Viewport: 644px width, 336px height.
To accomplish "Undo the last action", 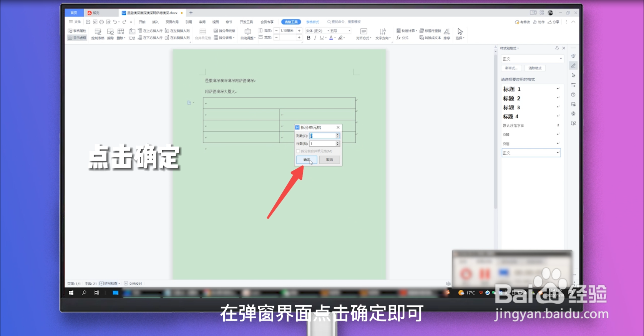I will pyautogui.click(x=115, y=22).
